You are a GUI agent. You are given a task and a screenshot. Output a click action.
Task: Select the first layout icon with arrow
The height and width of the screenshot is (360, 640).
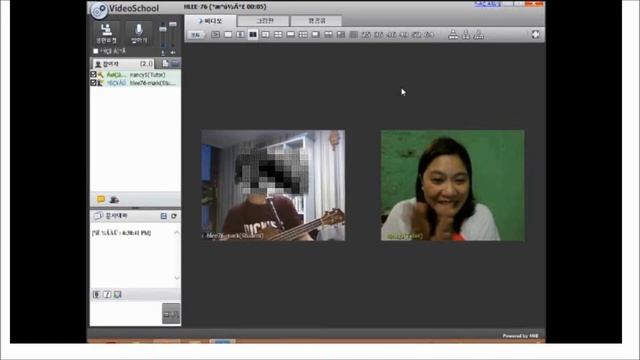pyautogui.click(x=216, y=35)
